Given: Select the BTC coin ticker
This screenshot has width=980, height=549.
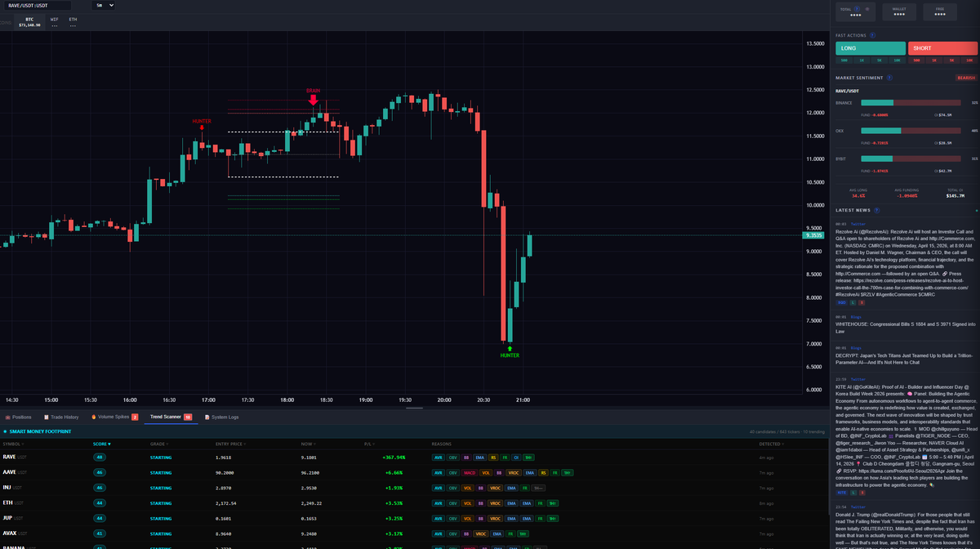Looking at the screenshot, I should click(x=29, y=21).
